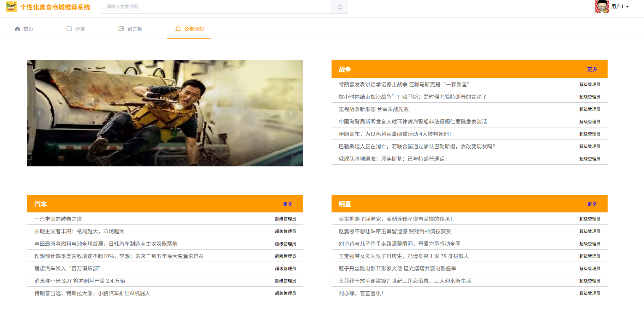This screenshot has width=644, height=314.
Task: Open 王宝强带女友为甄子丹庆生 article
Action: 404,256
